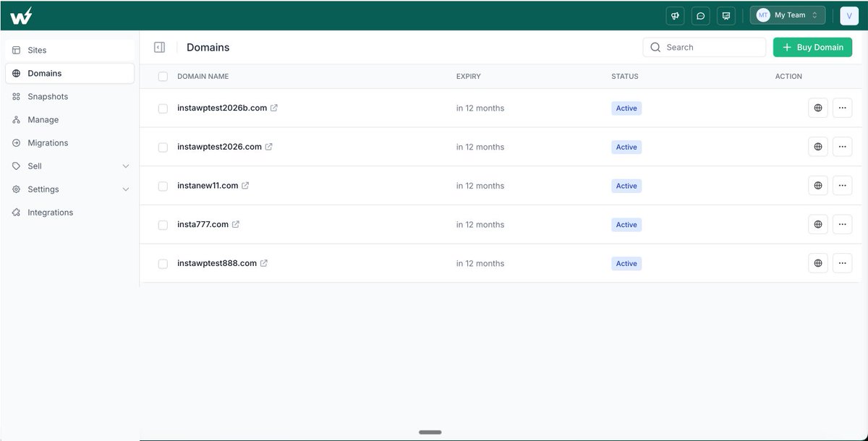The height and width of the screenshot is (441, 868).
Task: Open more options for instawptest2026.com
Action: 842,147
